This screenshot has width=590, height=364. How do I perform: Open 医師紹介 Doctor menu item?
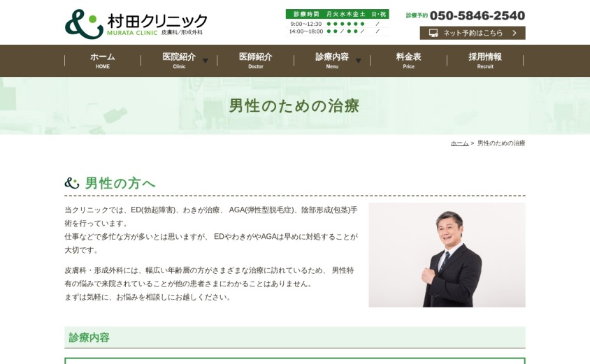(255, 61)
